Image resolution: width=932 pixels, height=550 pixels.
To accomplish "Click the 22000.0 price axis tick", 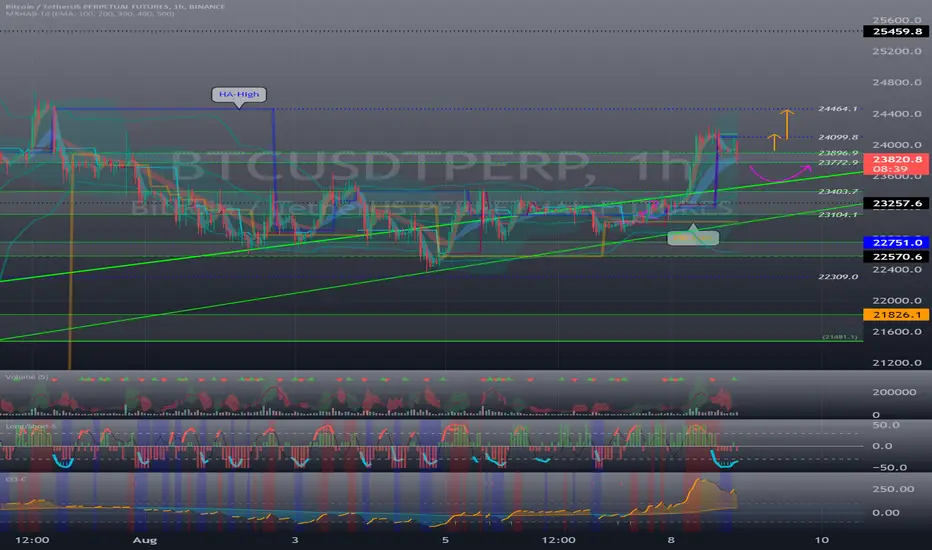I will point(896,301).
